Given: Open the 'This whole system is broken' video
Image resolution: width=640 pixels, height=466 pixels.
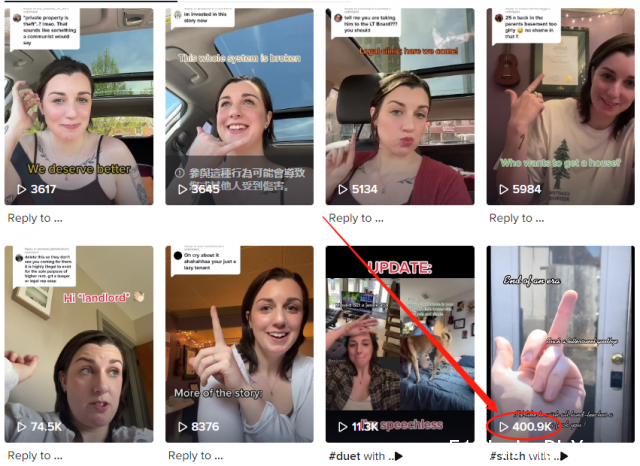Looking at the screenshot, I should point(239,106).
